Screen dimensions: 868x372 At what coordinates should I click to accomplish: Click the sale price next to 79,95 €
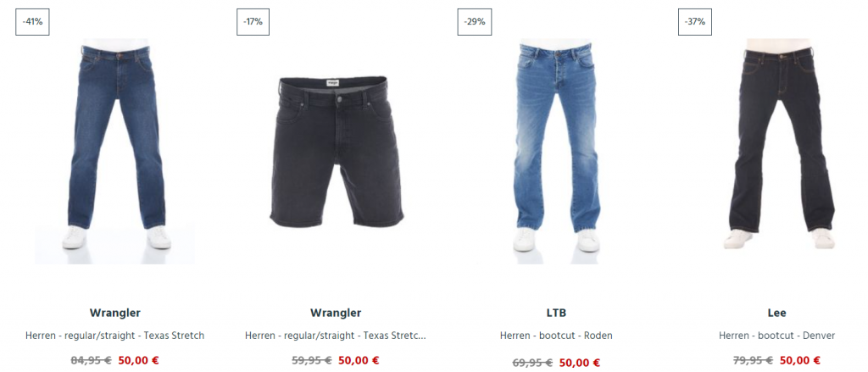pyautogui.click(x=800, y=360)
